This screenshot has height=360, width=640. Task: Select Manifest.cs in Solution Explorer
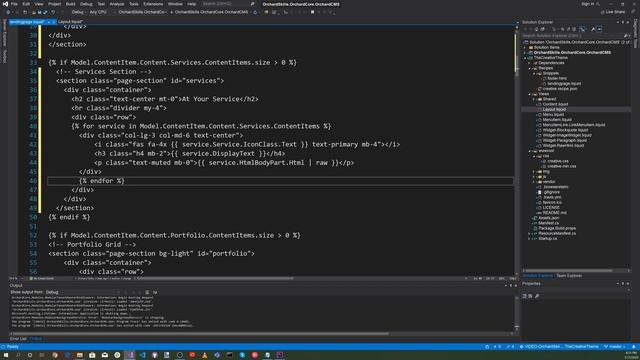click(x=549, y=223)
